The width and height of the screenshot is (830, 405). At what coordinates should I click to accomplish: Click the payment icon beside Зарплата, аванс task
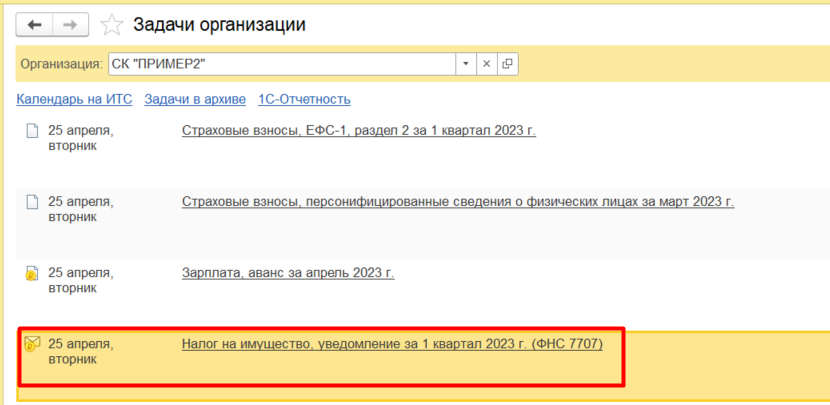(x=32, y=272)
